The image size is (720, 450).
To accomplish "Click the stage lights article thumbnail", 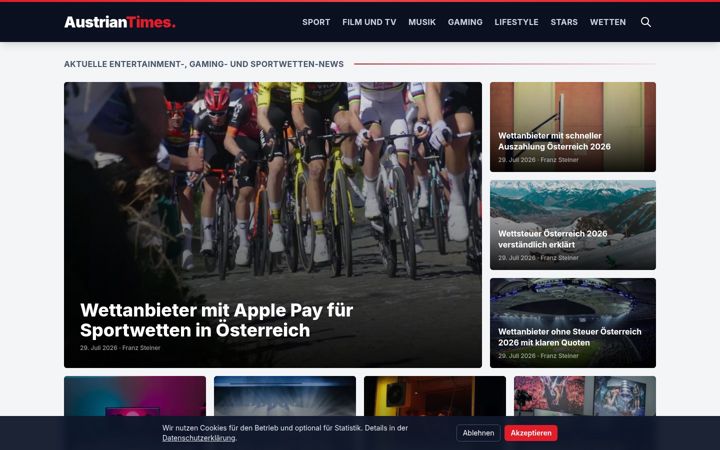I will [285, 396].
